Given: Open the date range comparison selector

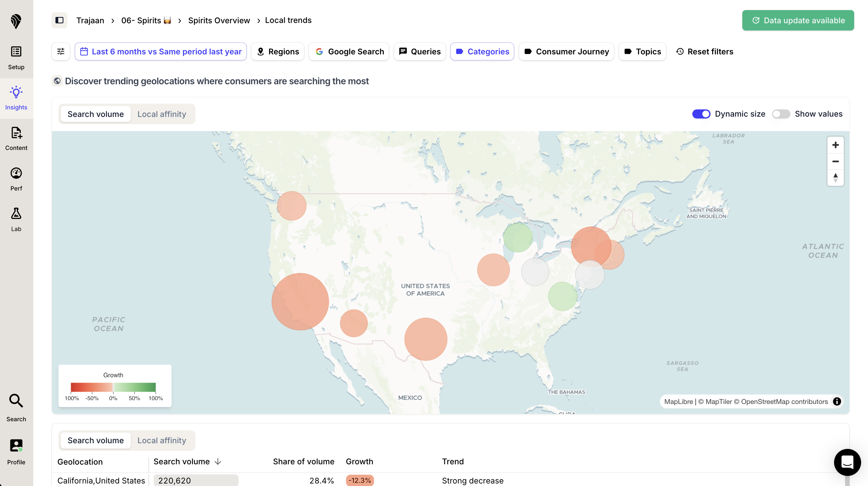Looking at the screenshot, I should click(160, 51).
